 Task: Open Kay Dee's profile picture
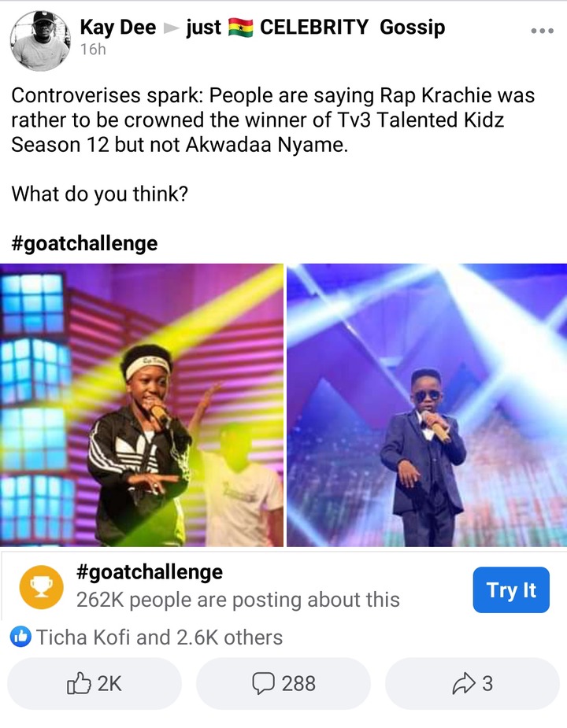40,41
